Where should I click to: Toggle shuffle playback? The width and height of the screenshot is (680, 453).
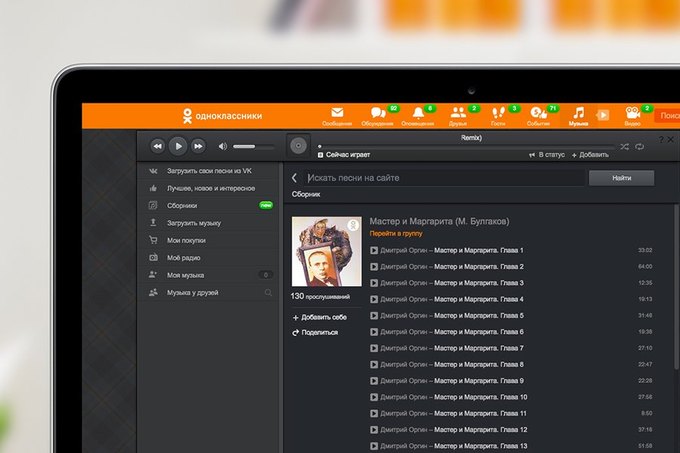(624, 147)
